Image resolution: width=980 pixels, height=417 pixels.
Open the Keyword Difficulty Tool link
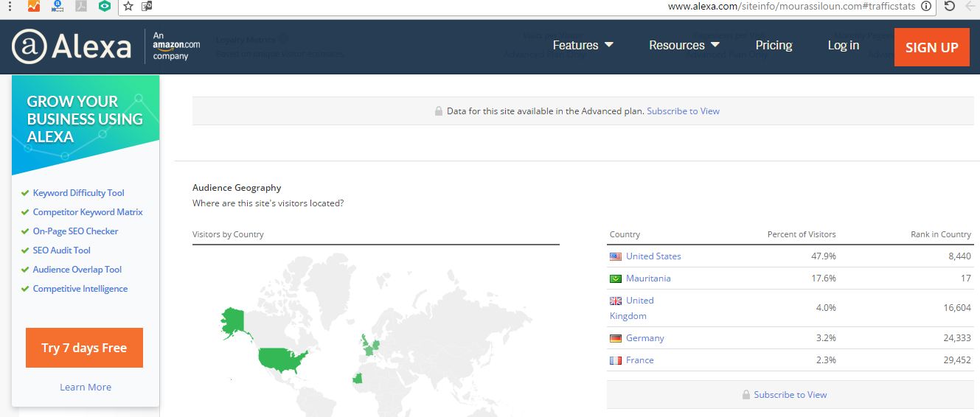tap(78, 193)
